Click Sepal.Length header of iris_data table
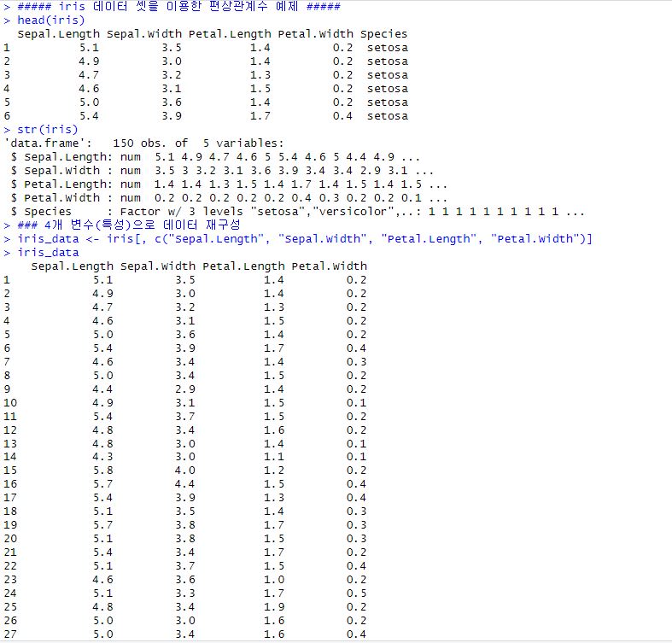672x643 pixels. coord(73,266)
